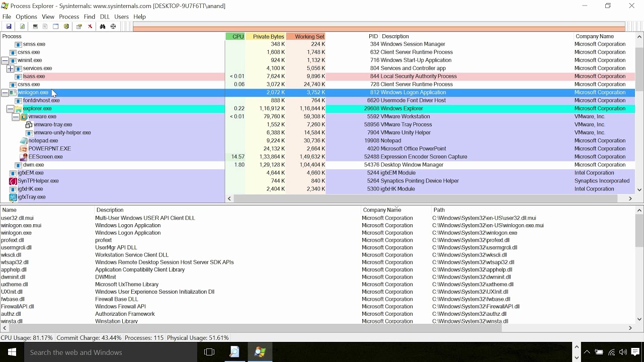
Task: Open the Find menu
Action: pos(90,17)
